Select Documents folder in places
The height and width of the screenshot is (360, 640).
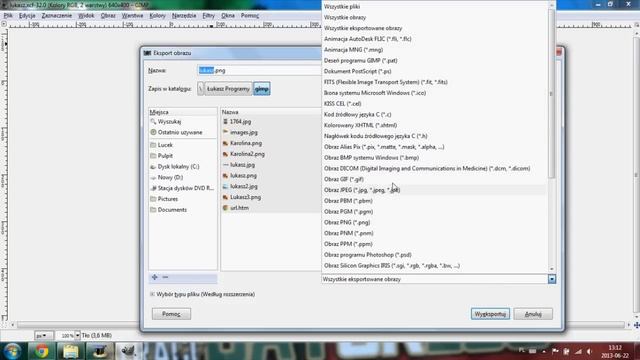coord(183,210)
